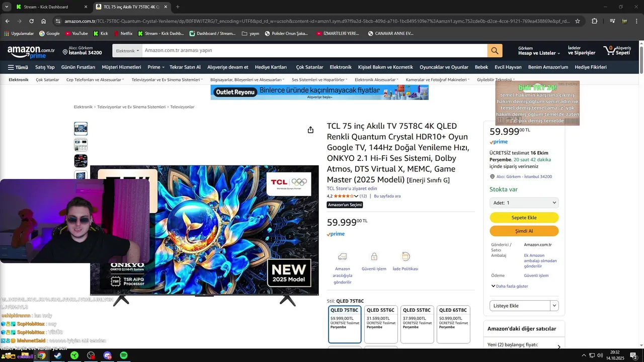Screen dimensions: 644x362
Task: Click Bu sayfada ara link
Action: 387,196
